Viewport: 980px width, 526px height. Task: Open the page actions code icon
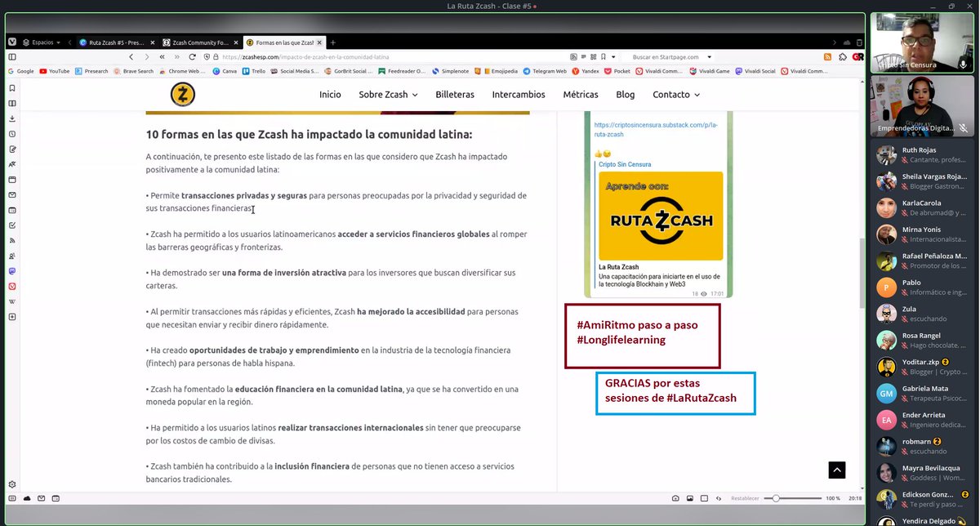tap(718, 498)
